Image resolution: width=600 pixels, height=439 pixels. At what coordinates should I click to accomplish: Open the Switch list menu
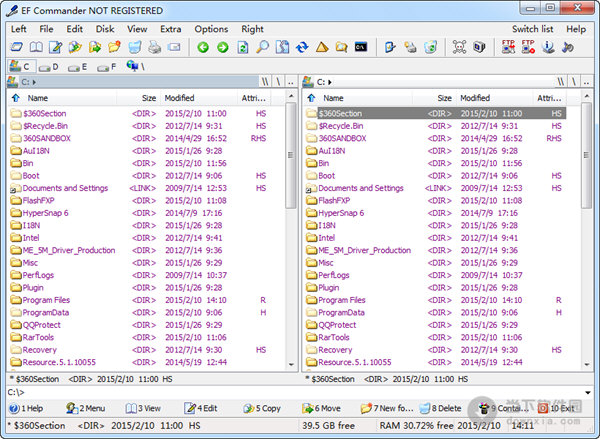pyautogui.click(x=533, y=29)
